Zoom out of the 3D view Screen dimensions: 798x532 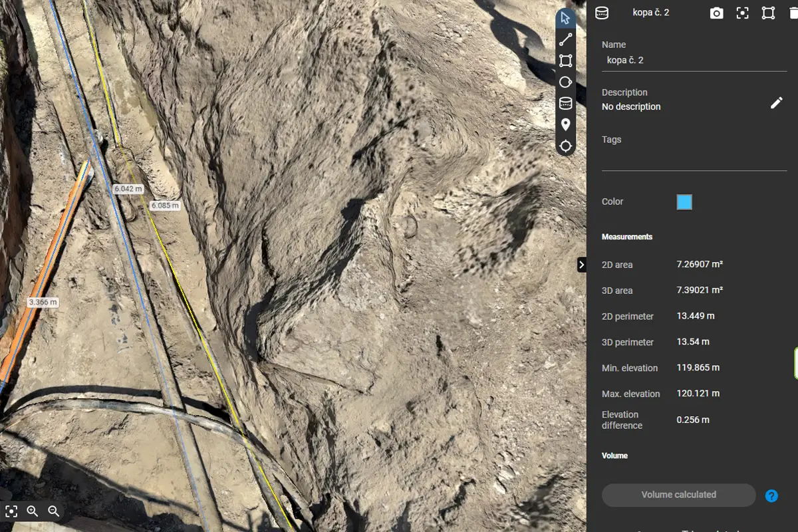coord(54,511)
